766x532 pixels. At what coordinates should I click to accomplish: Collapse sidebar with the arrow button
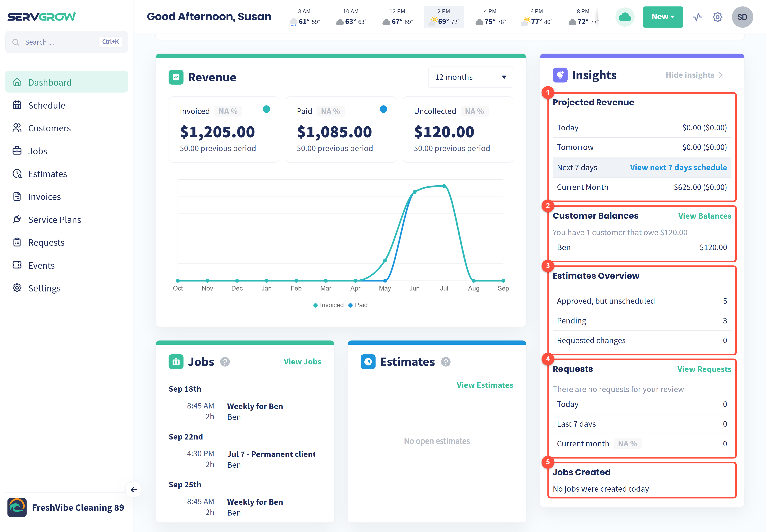pos(134,489)
